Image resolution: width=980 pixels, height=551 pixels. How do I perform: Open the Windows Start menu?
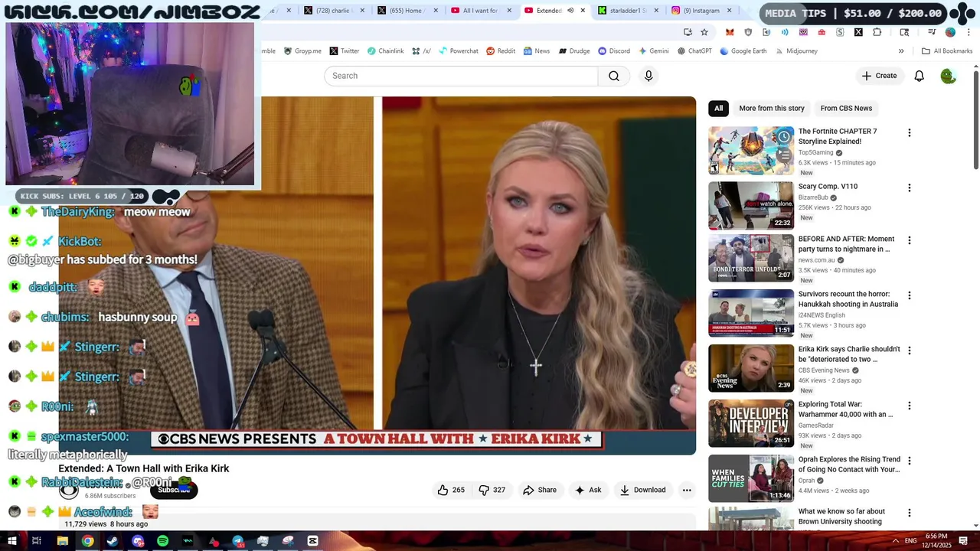pyautogui.click(x=12, y=541)
